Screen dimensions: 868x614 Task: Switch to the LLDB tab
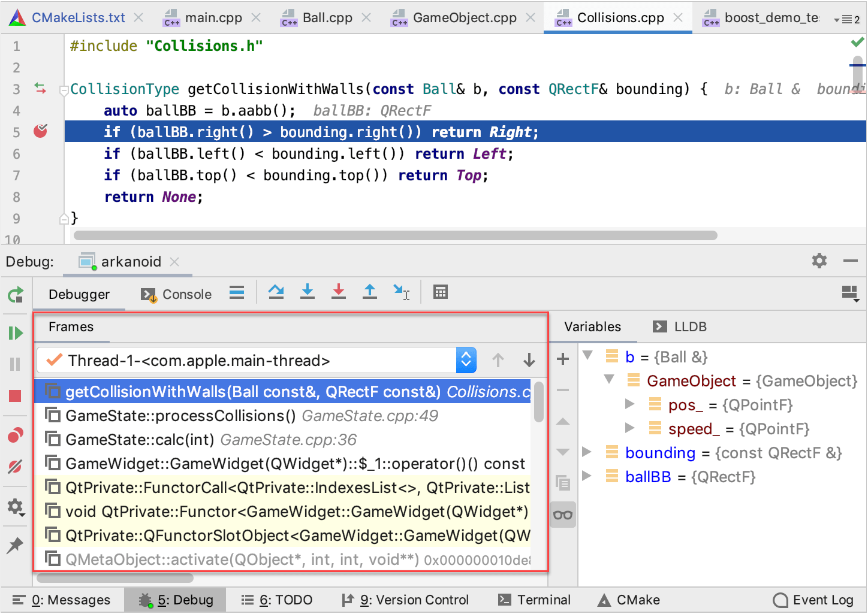tap(680, 326)
